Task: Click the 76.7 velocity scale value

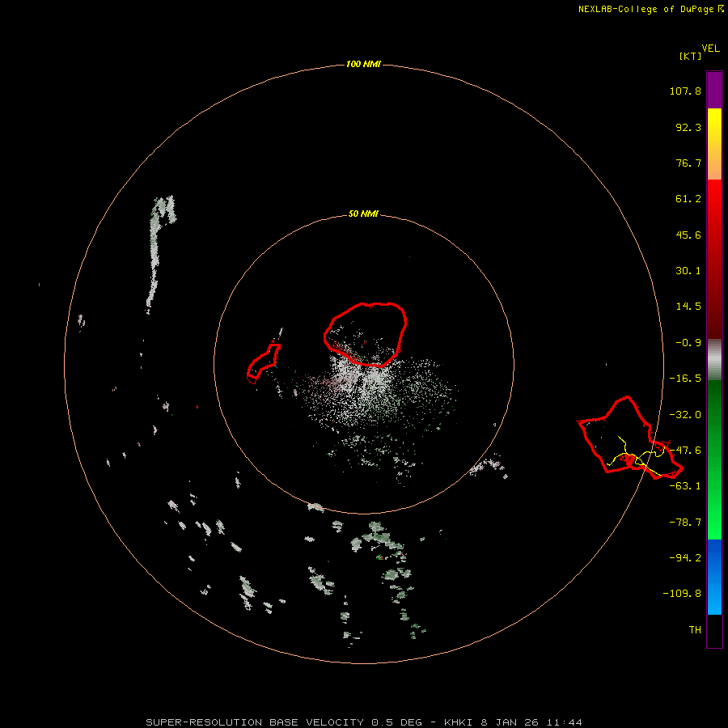Action: pos(688,163)
